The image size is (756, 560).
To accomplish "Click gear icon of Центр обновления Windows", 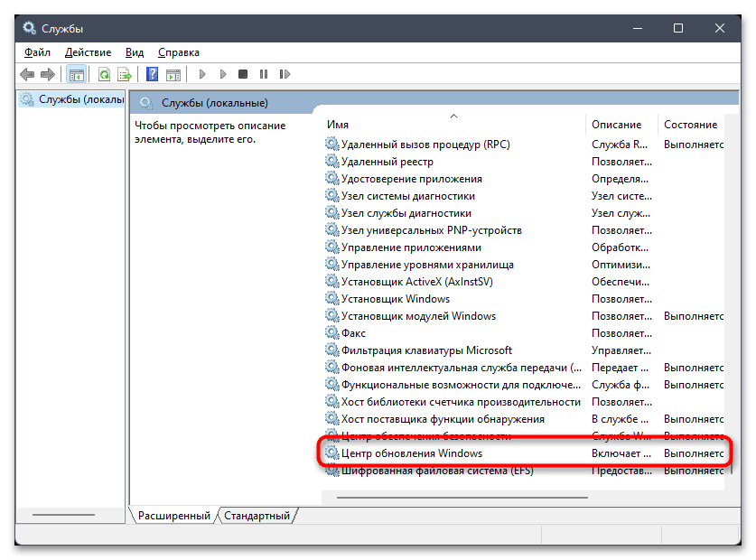I will coord(331,453).
